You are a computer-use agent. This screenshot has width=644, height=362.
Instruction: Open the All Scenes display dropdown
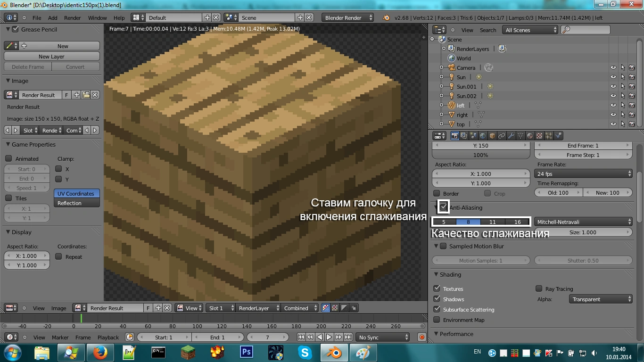(x=530, y=30)
